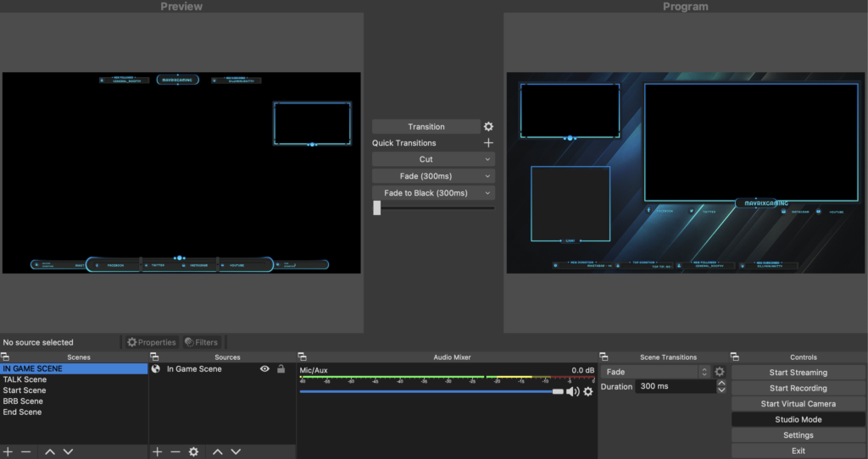Add a new quick transition with plus icon
The width and height of the screenshot is (868, 459).
coord(488,143)
